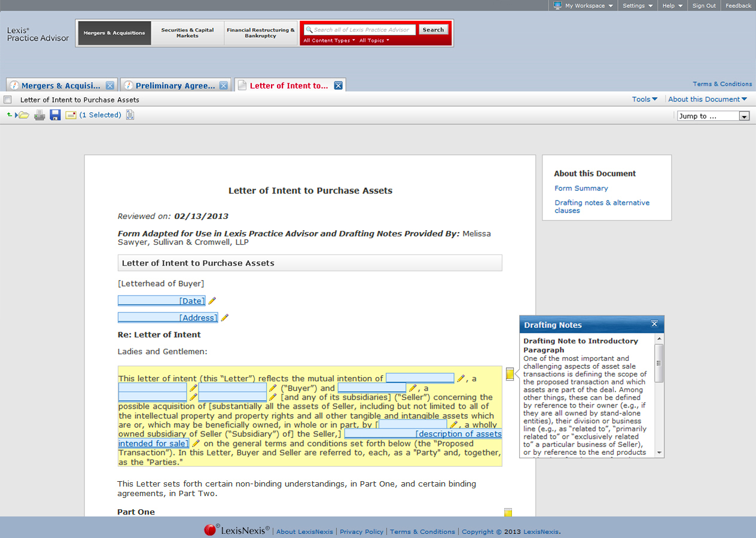Image resolution: width=756 pixels, height=538 pixels.
Task: Open the Settings dropdown menu
Action: 638,5
